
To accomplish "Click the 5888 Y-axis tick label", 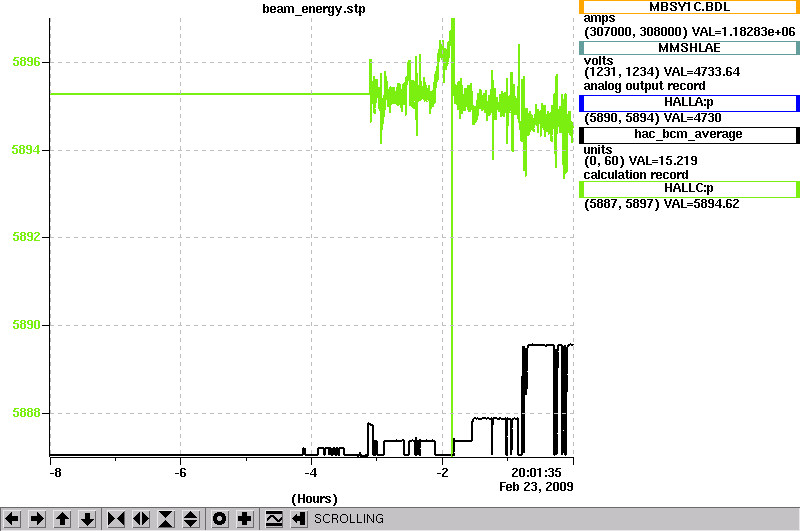I will click(26, 413).
